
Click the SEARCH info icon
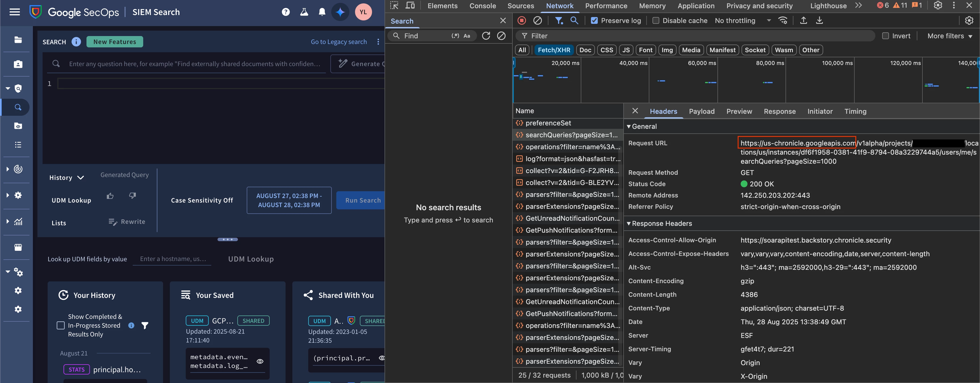click(x=76, y=42)
